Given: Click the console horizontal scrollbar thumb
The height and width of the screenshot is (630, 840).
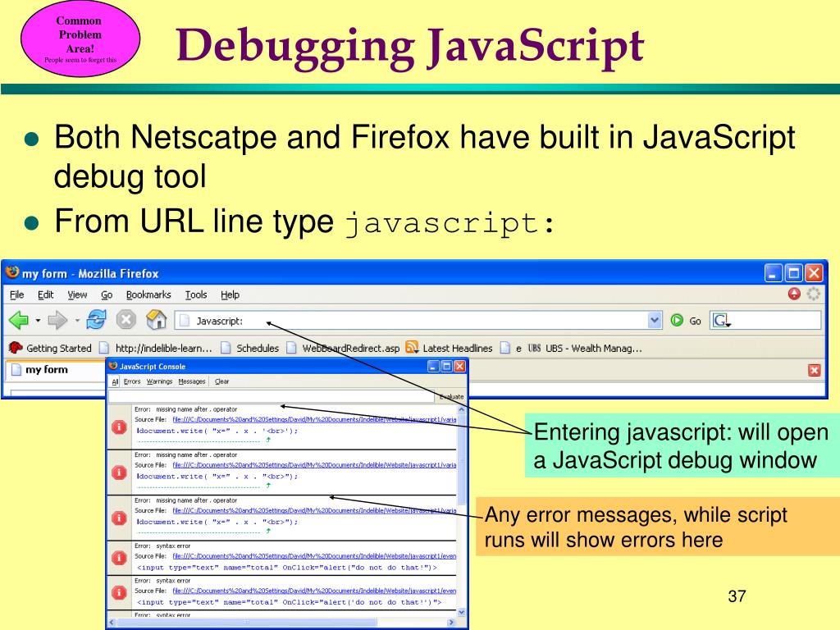Looking at the screenshot, I should click(246, 622).
